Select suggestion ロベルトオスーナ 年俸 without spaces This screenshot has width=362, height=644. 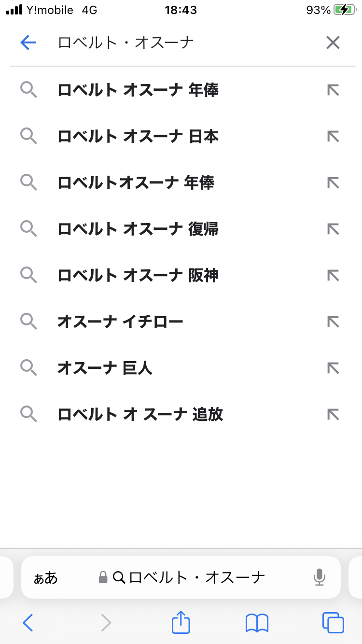coord(136,182)
